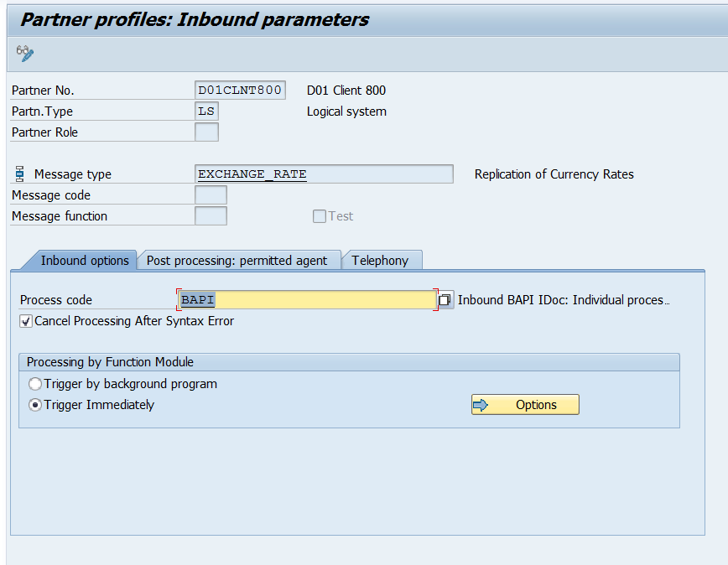Uncheck Cancel Processing After Syntax Error

24,320
